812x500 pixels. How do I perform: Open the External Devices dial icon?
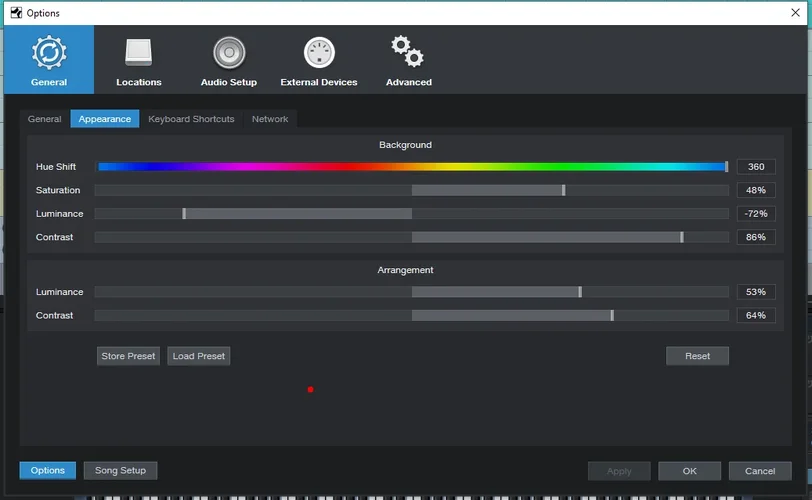[318, 53]
